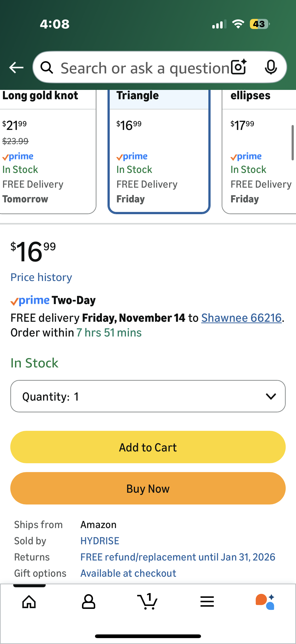Tap the microphone voice search icon
This screenshot has height=644, width=296.
click(x=270, y=67)
